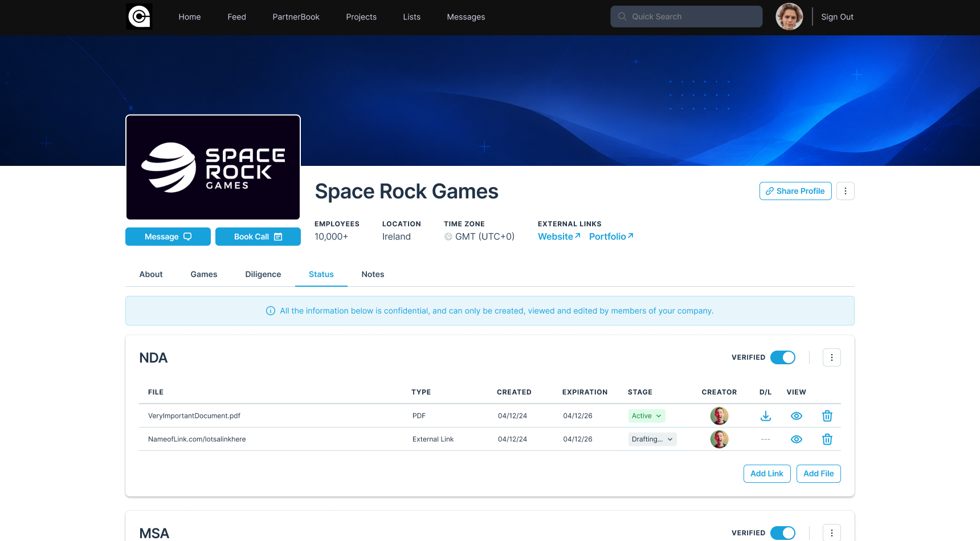Switch to the Games tab

[x=204, y=274]
